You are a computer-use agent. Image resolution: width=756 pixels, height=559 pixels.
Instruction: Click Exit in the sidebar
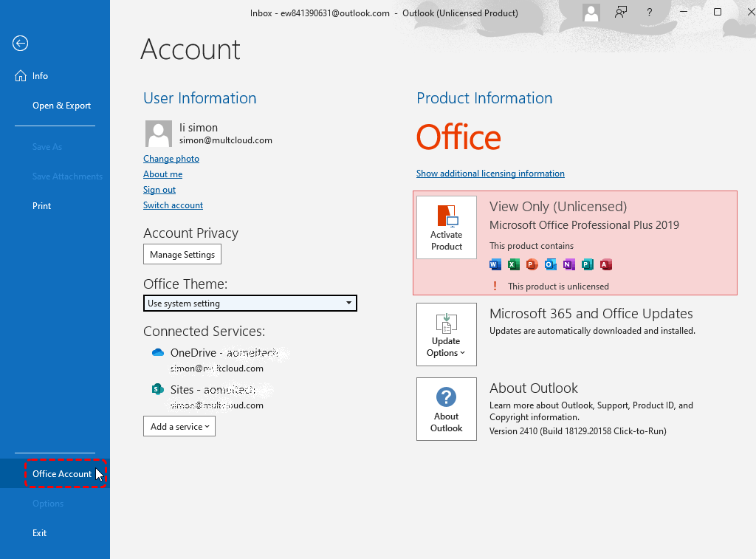[x=40, y=533]
